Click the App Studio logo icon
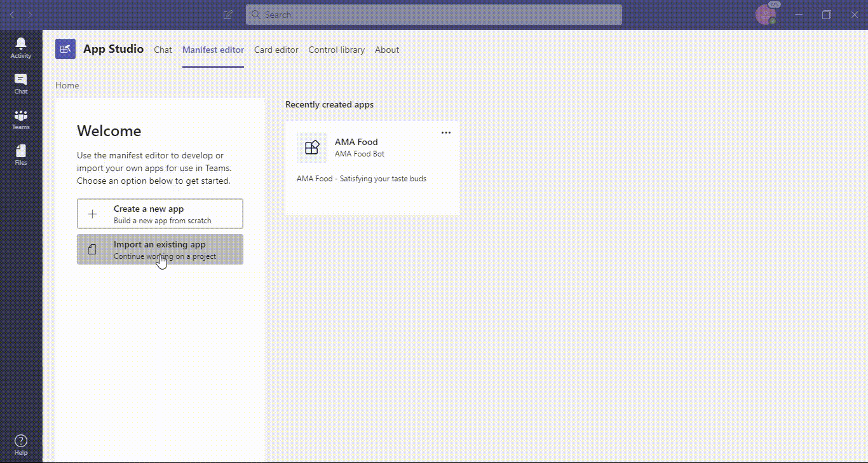Image resolution: width=868 pixels, height=463 pixels. point(65,49)
